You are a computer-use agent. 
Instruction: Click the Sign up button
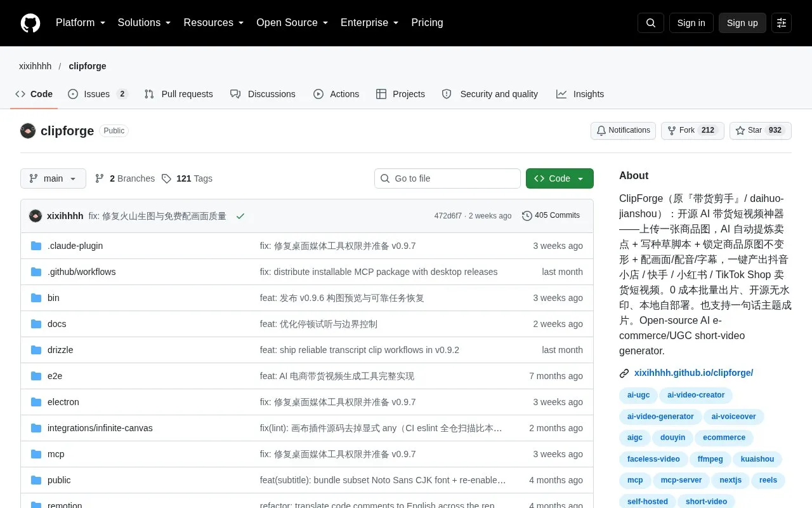[742, 23]
